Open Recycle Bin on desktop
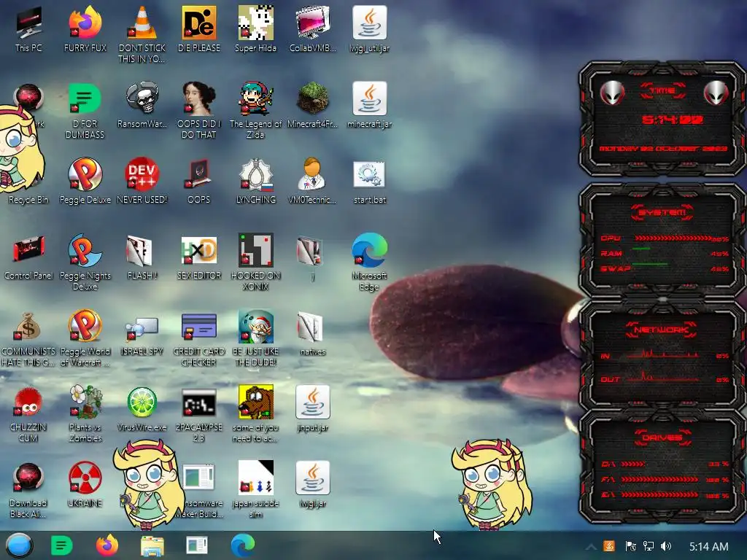The image size is (747, 560). click(x=28, y=200)
